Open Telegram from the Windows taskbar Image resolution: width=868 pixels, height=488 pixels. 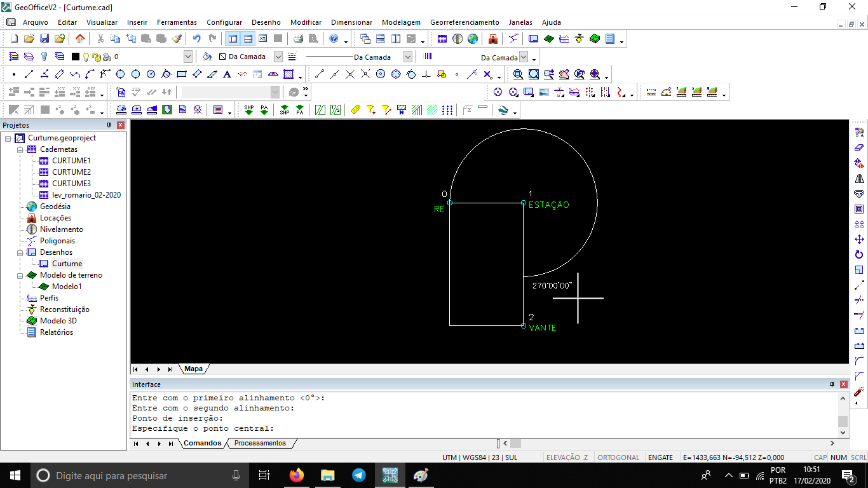358,475
